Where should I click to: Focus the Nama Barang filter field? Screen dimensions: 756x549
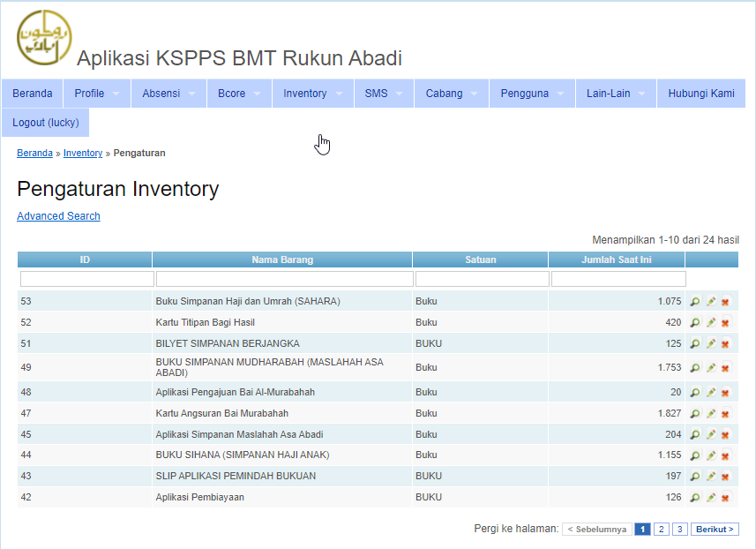coord(284,279)
